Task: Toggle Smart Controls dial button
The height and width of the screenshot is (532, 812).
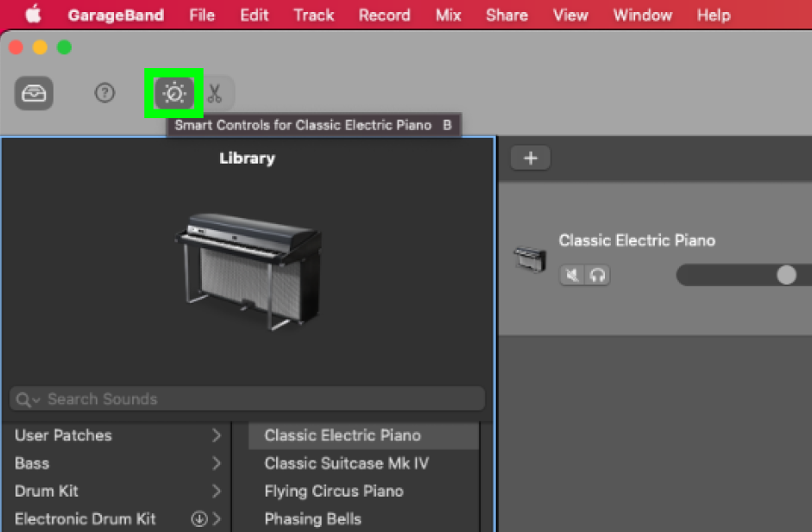Action: [174, 93]
